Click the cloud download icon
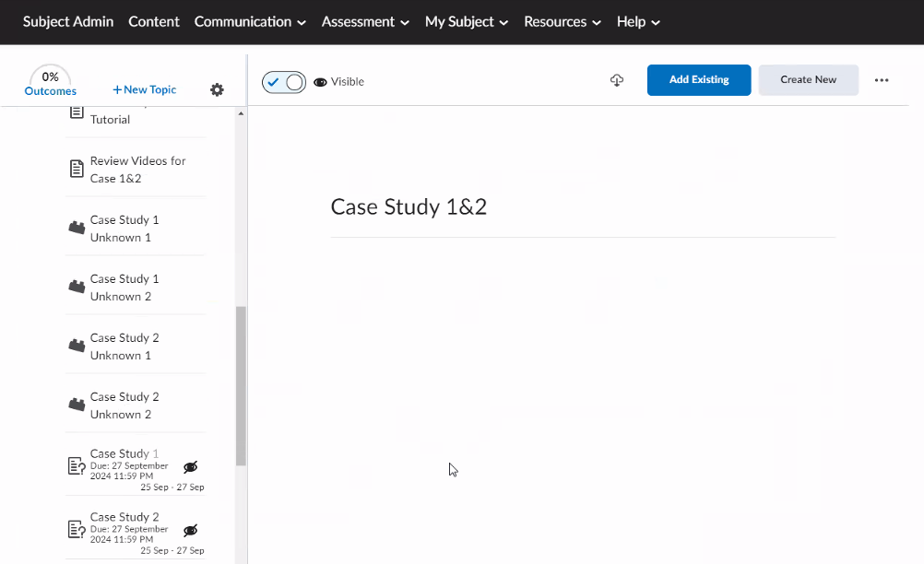This screenshot has height=564, width=924. pos(616,80)
